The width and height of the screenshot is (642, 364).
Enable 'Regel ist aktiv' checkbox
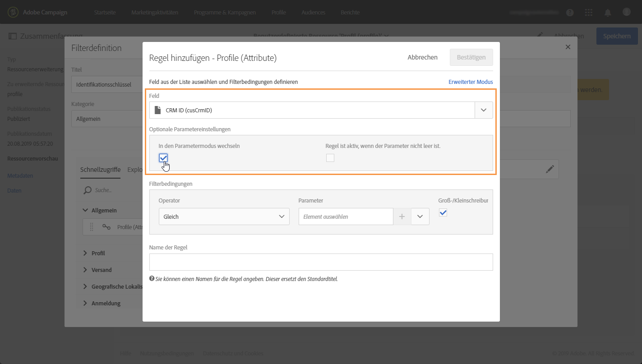click(x=330, y=158)
